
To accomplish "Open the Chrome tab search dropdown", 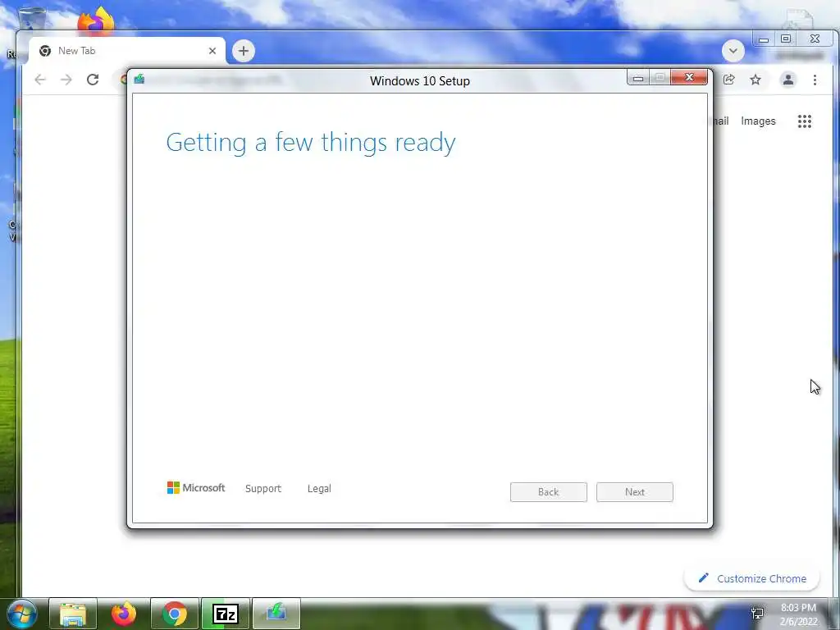I will click(733, 51).
